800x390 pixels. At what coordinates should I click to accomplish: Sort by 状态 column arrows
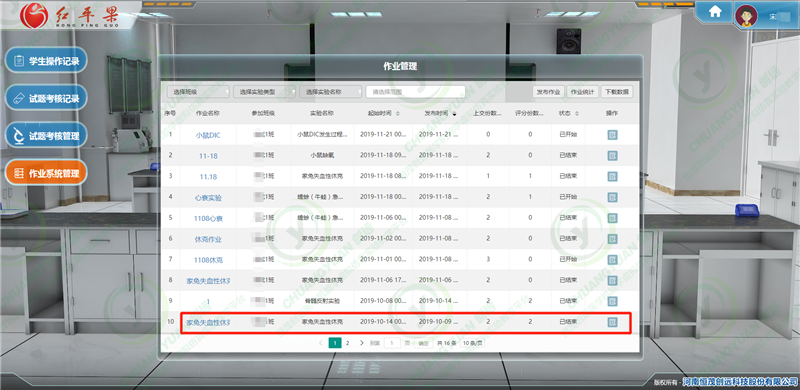[x=577, y=113]
